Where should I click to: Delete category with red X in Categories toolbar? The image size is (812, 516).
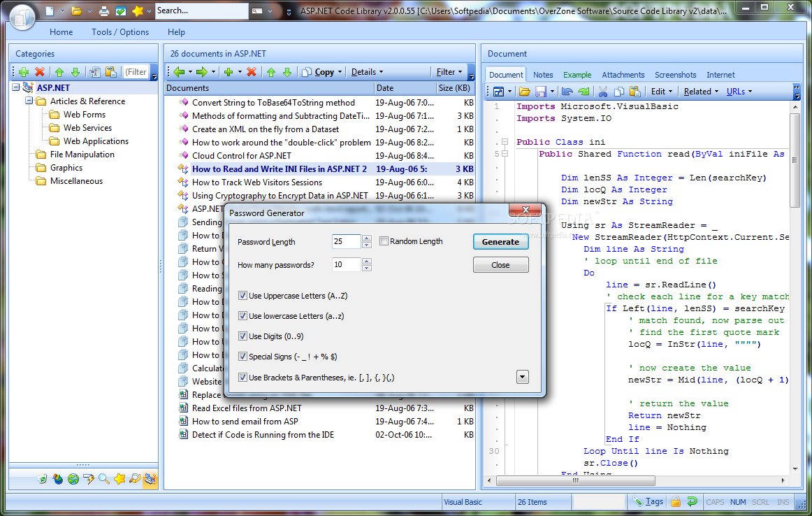pyautogui.click(x=39, y=72)
